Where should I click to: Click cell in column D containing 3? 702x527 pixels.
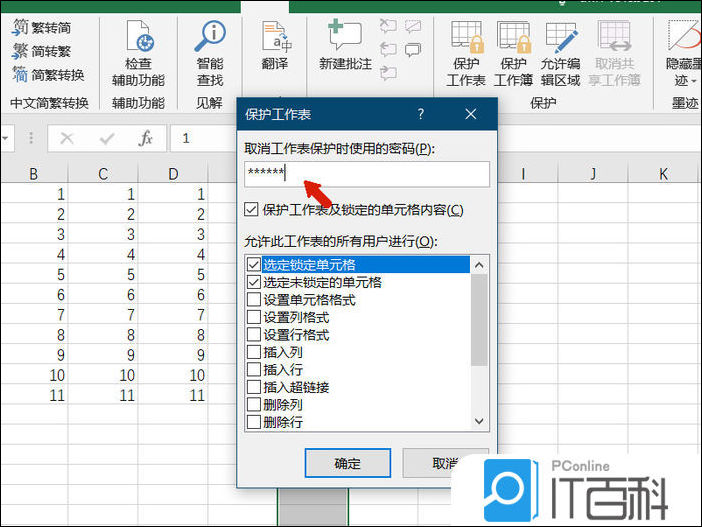[x=173, y=234]
